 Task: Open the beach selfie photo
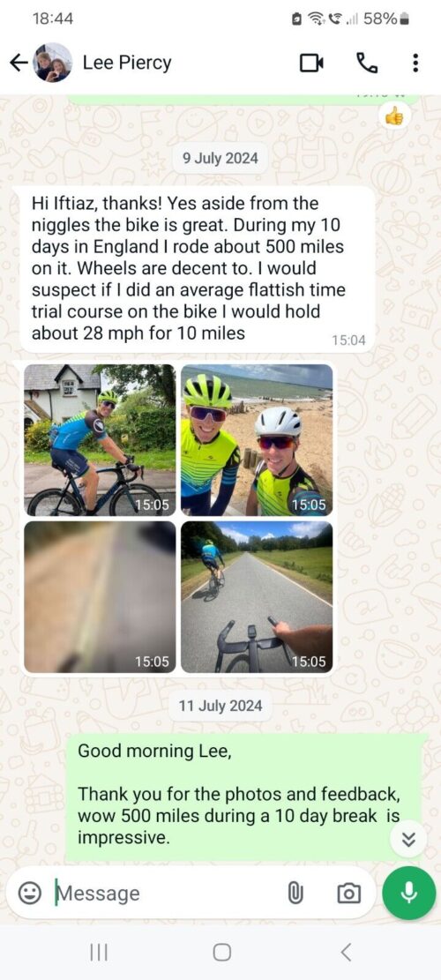click(257, 440)
